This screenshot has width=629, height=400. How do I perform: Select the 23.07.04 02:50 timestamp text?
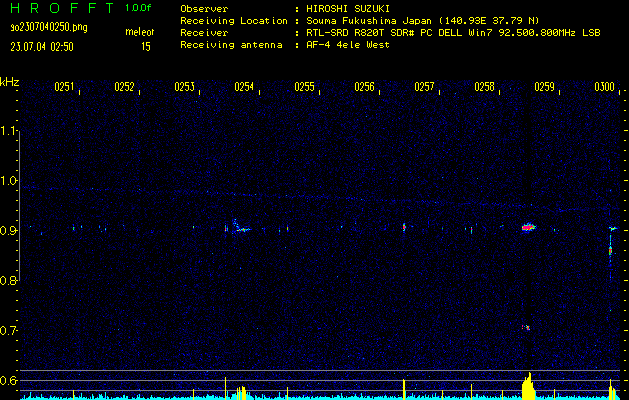(41, 46)
